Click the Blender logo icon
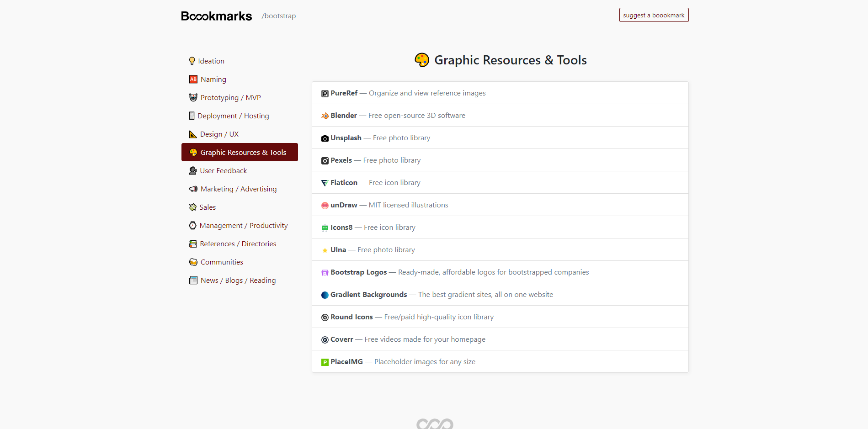The height and width of the screenshot is (429, 868). pos(325,116)
